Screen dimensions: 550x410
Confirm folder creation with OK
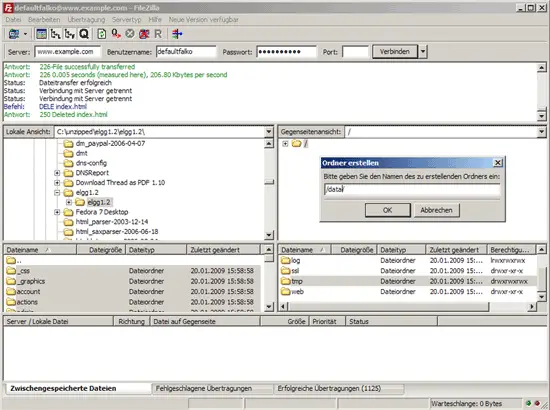tap(388, 210)
